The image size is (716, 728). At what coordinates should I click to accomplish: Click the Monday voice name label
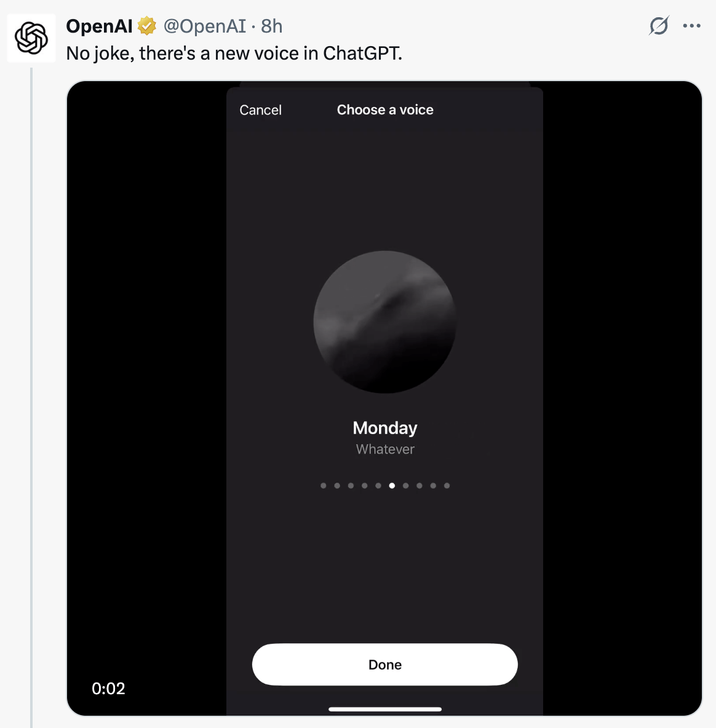385,428
